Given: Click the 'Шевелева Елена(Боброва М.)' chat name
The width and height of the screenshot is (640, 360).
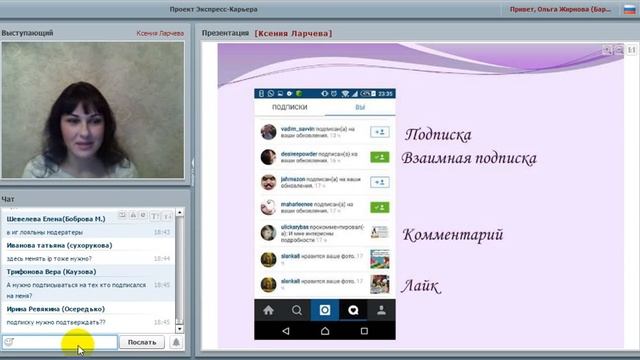Looking at the screenshot, I should (x=56, y=219).
